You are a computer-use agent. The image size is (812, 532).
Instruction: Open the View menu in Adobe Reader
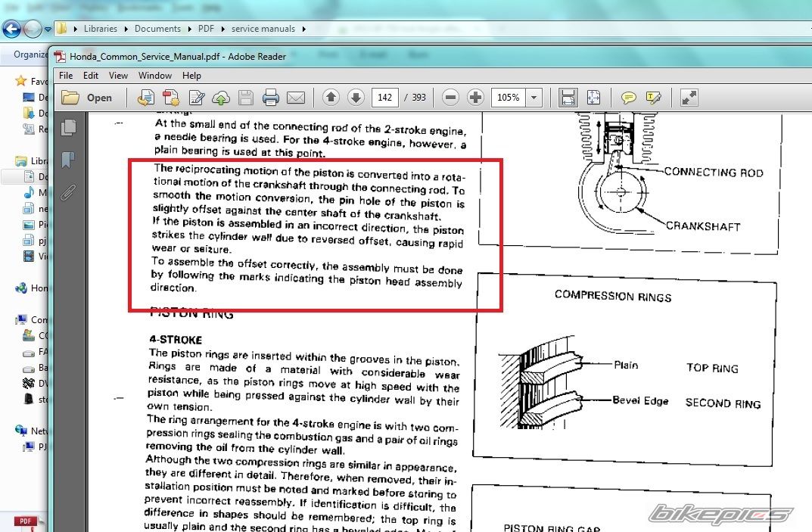[118, 76]
